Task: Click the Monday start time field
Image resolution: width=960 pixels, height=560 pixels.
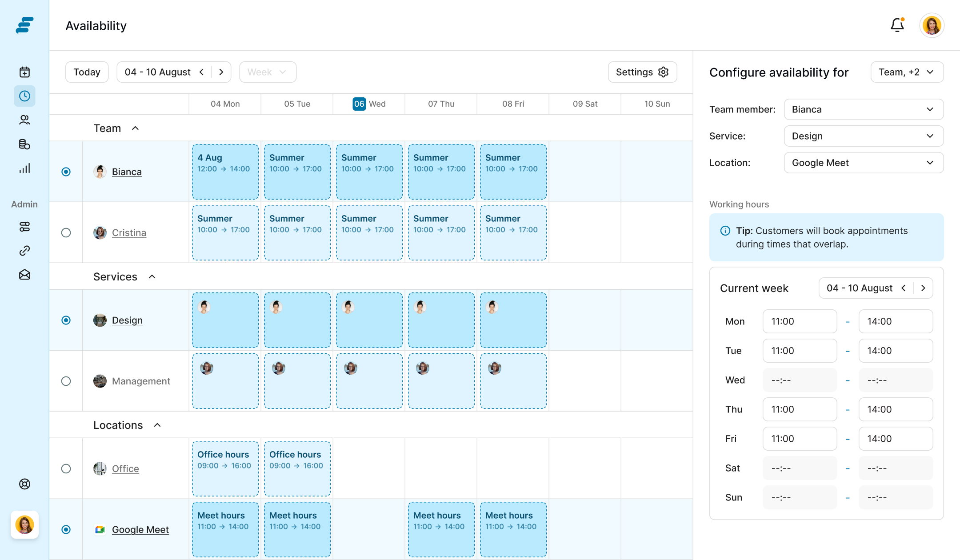Action: click(x=799, y=321)
